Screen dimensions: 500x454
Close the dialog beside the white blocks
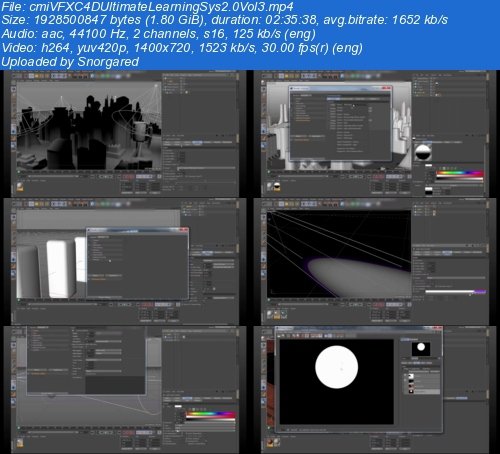184,230
